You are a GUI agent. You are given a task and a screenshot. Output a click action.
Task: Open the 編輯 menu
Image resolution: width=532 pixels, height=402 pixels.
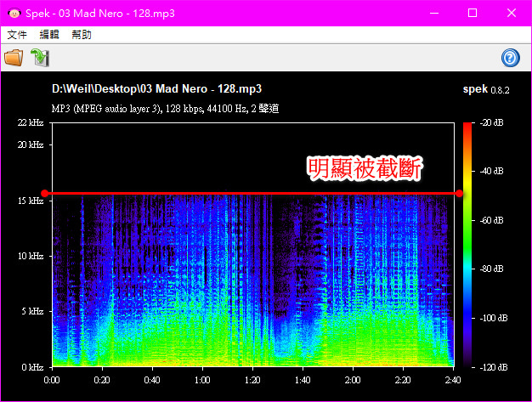pos(49,35)
